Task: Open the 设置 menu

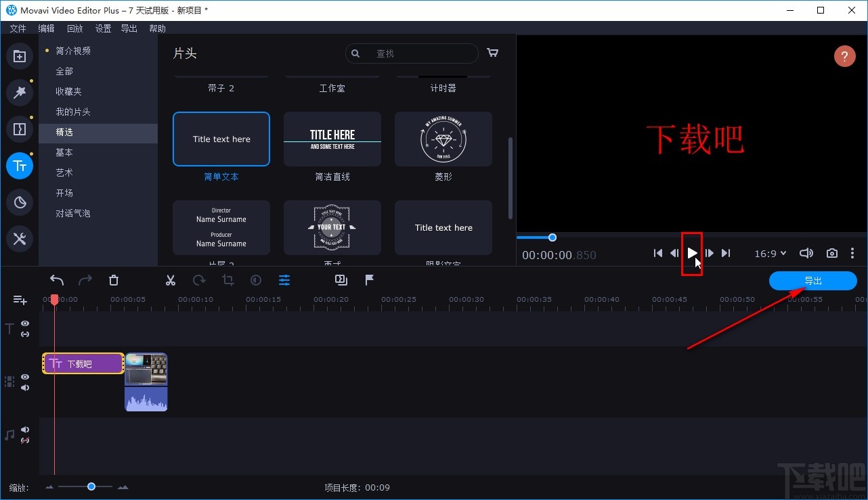Action: [103, 28]
